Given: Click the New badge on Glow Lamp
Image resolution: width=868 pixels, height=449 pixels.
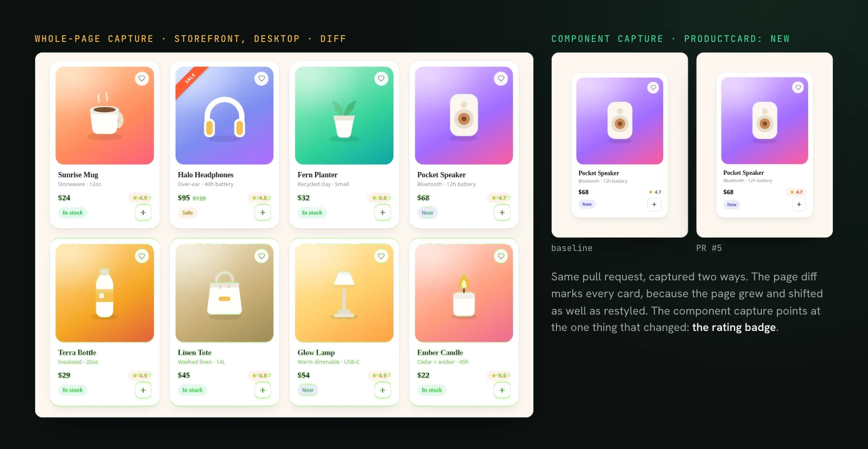Looking at the screenshot, I should coord(308,390).
